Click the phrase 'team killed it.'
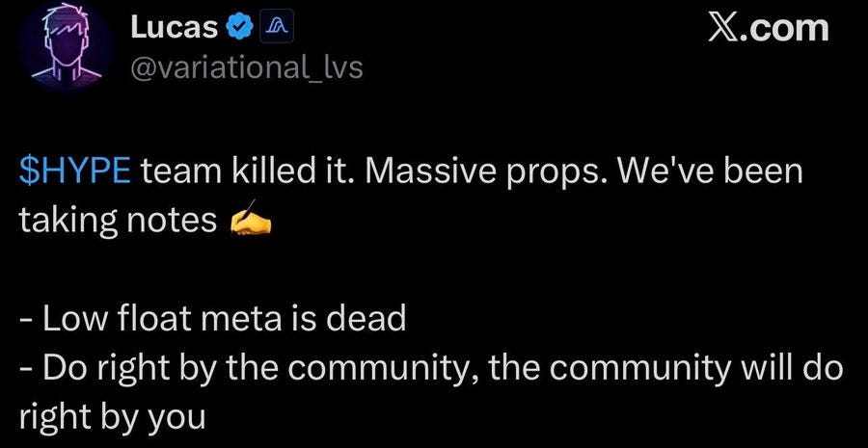 click(248, 172)
